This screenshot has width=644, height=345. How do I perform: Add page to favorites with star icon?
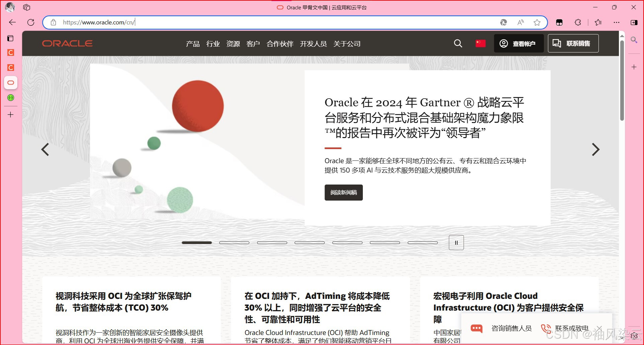537,22
